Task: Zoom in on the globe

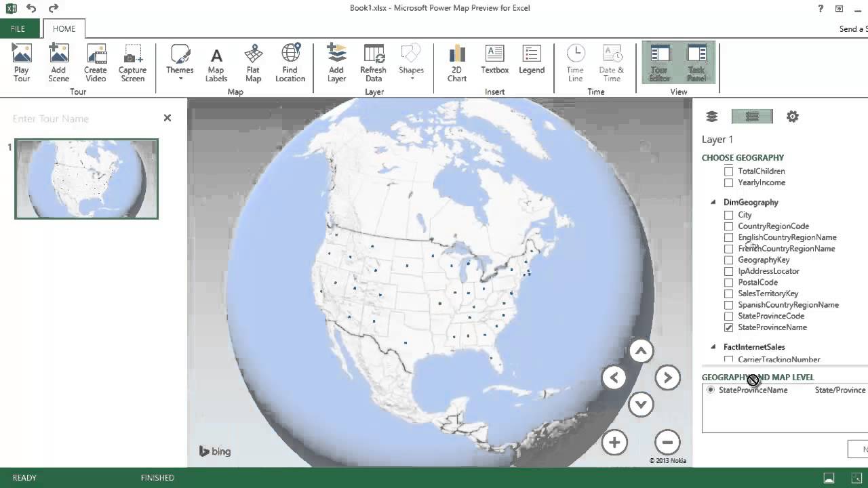Action: point(614,443)
